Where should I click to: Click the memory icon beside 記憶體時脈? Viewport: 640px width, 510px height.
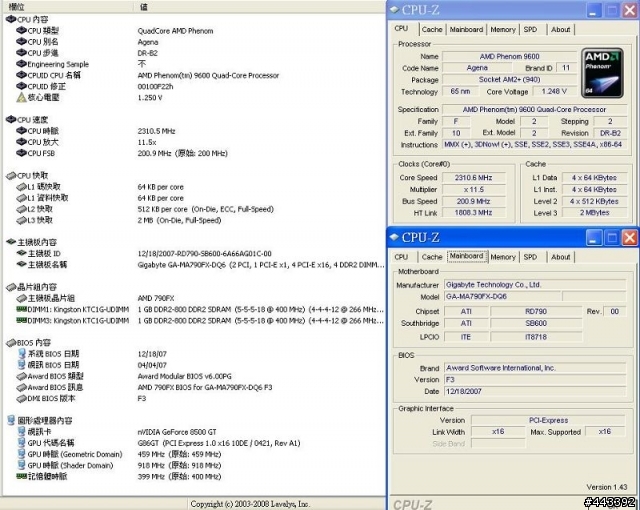pyautogui.click(x=21, y=476)
